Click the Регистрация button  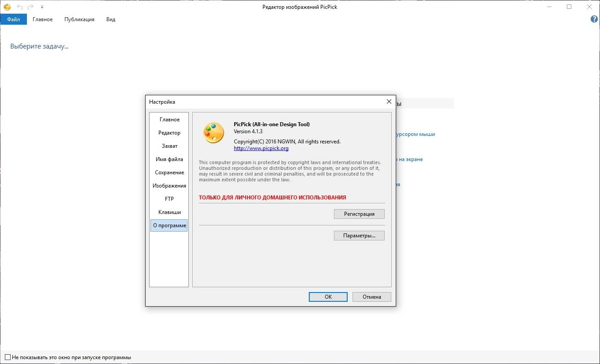pyautogui.click(x=359, y=214)
